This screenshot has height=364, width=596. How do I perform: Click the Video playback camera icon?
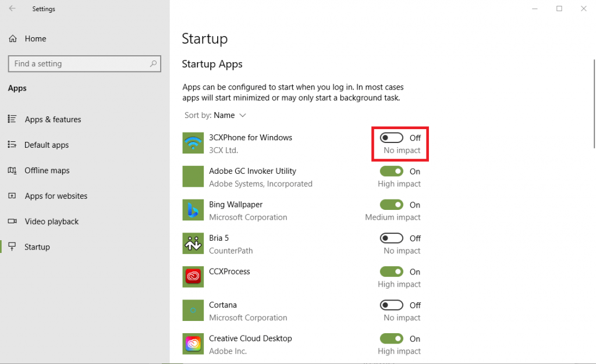(x=12, y=222)
